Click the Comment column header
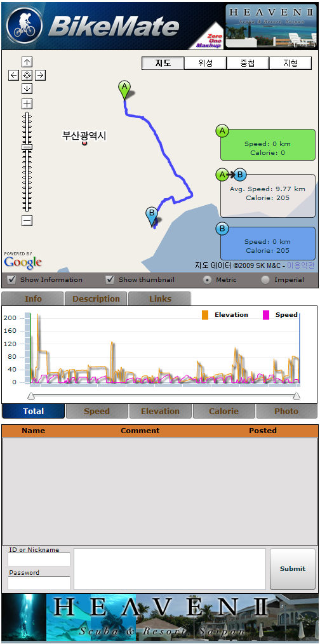This screenshot has height=644, width=320. click(x=140, y=431)
